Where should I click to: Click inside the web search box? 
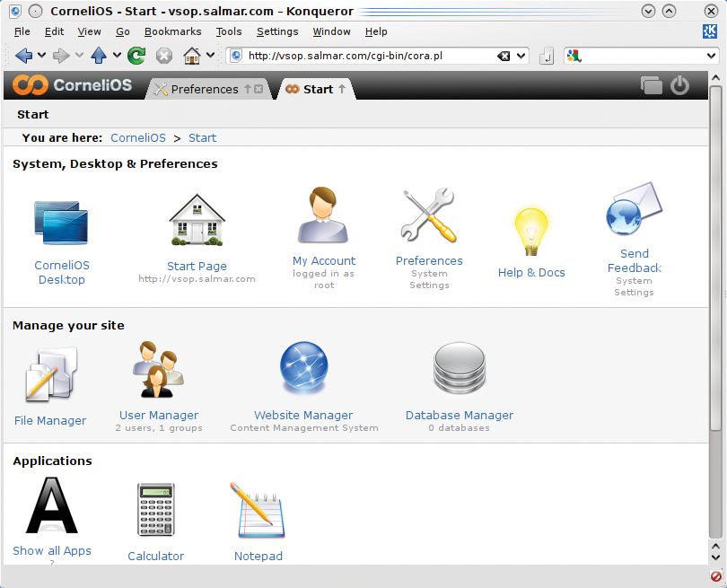pyautogui.click(x=644, y=57)
